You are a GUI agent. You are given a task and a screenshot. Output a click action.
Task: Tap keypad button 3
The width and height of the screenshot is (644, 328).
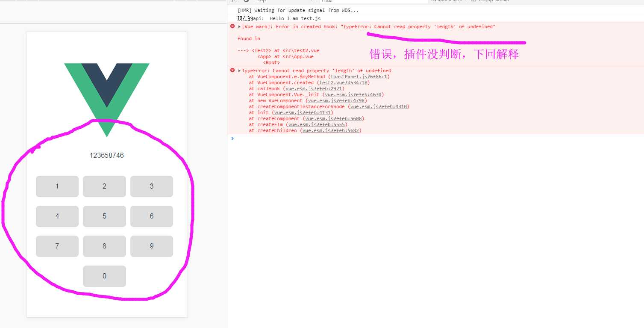pos(152,186)
